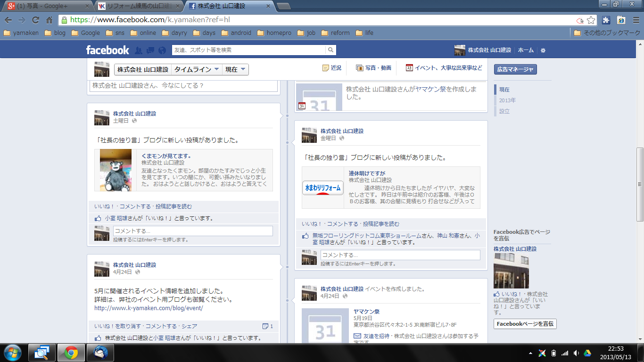Open the homepro bookmark folder
The height and width of the screenshot is (362, 644).
click(x=274, y=33)
